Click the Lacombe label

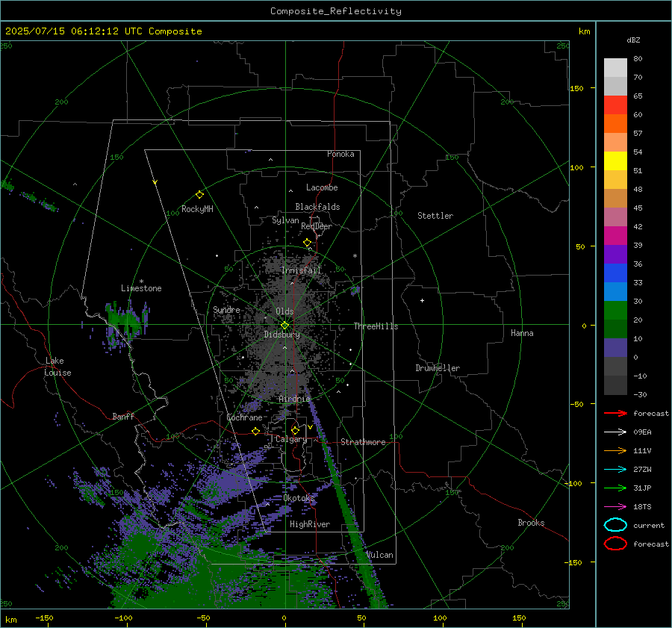point(322,187)
